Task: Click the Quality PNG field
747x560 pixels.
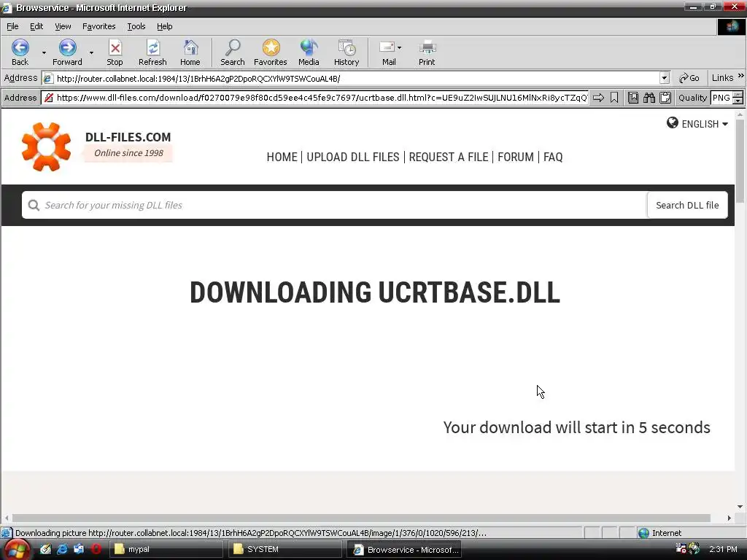Action: coord(721,98)
